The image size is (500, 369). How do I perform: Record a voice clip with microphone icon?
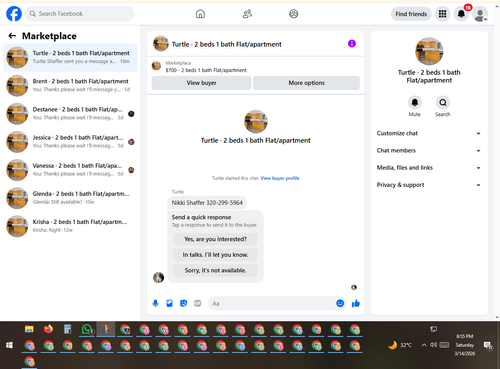pos(155,303)
